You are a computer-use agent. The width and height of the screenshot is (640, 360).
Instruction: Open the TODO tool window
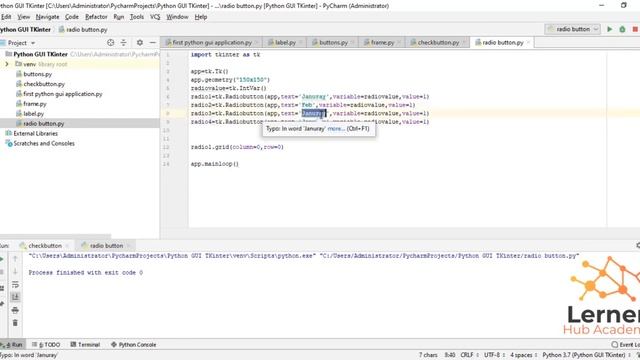click(46, 344)
